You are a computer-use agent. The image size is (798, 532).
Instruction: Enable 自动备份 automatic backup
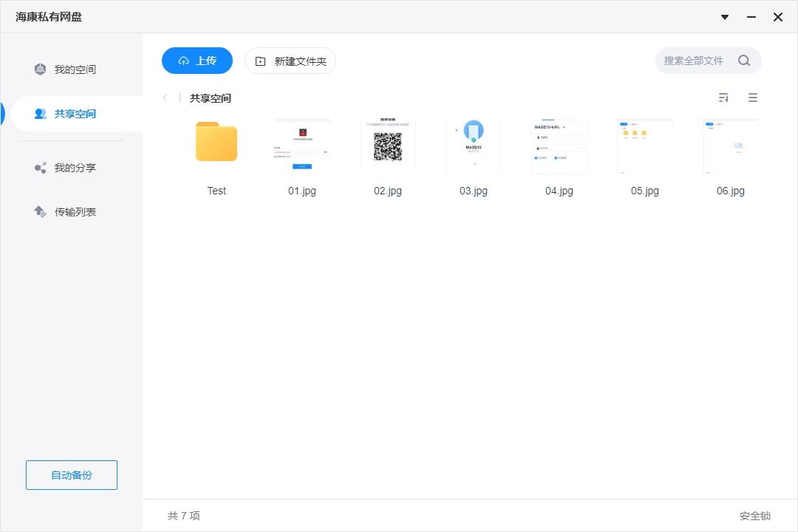coord(71,475)
